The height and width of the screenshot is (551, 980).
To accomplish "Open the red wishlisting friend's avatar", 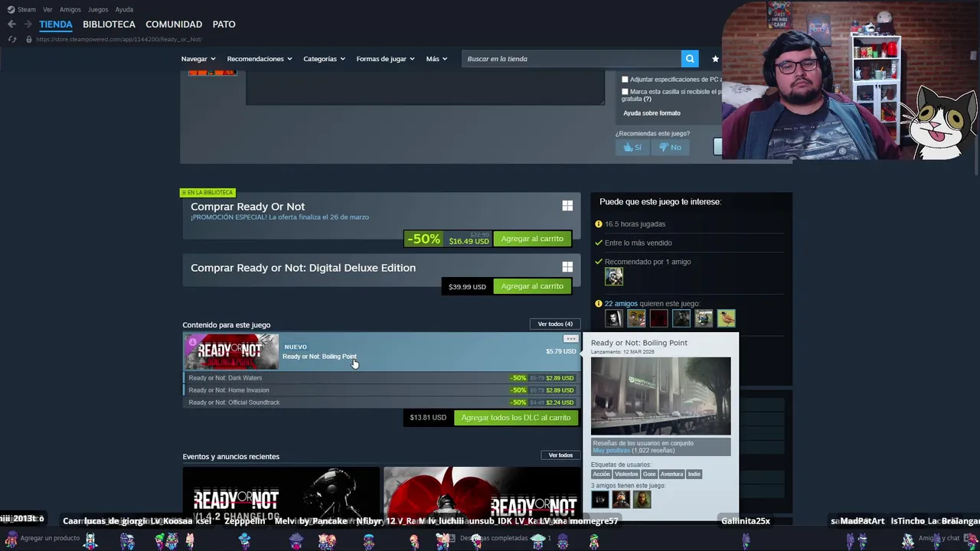I will tap(658, 318).
